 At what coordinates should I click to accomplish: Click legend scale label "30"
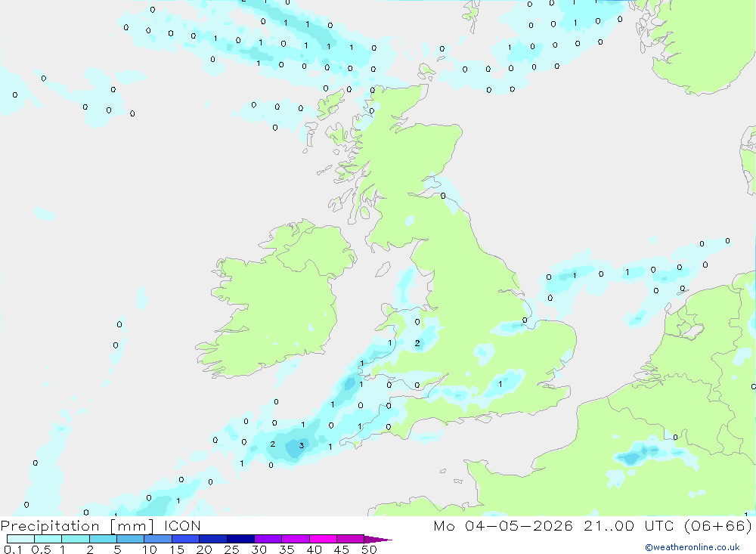(259, 549)
